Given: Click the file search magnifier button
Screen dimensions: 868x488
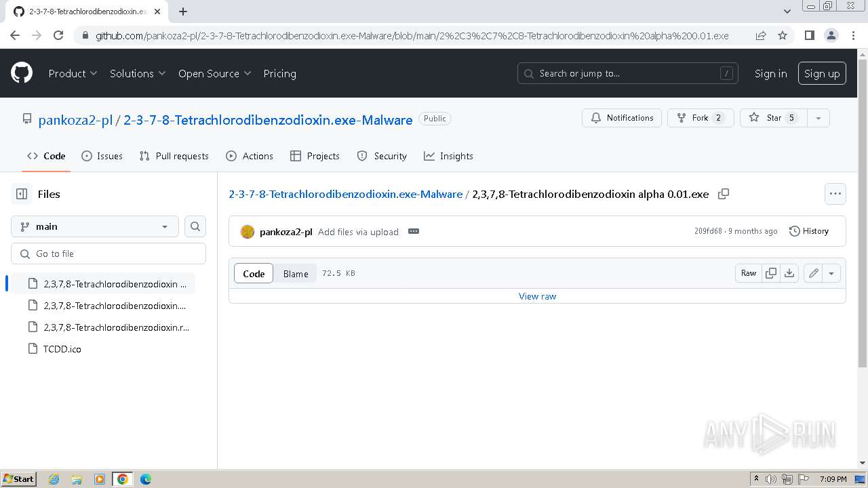Looking at the screenshot, I should 195,226.
